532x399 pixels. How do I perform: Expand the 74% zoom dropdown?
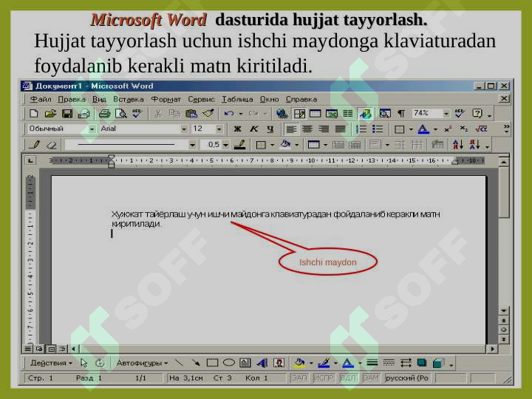(x=446, y=113)
